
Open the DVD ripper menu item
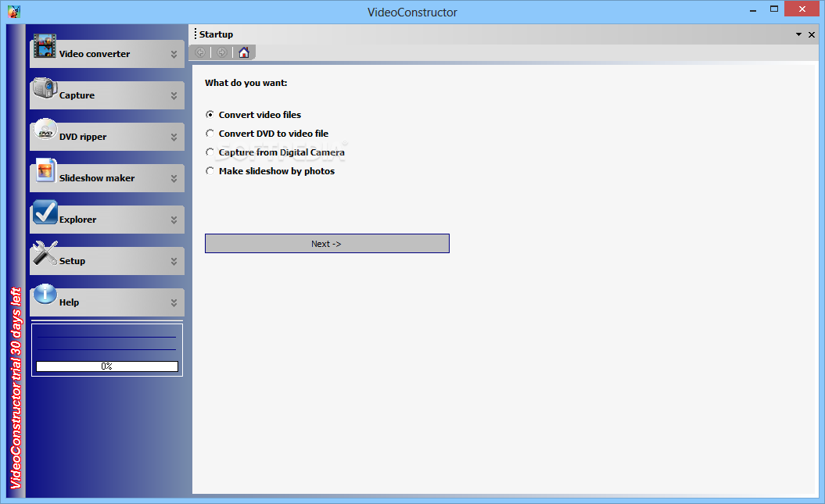click(x=107, y=137)
